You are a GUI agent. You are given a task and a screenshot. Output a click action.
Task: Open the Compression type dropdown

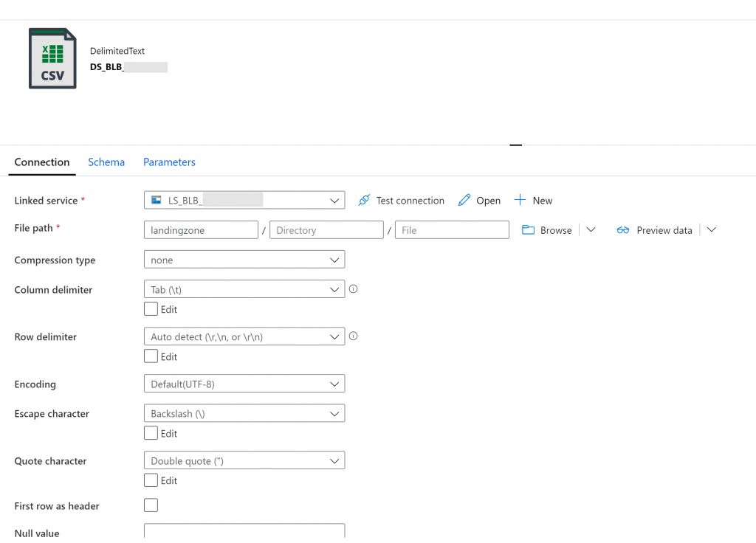click(x=244, y=260)
